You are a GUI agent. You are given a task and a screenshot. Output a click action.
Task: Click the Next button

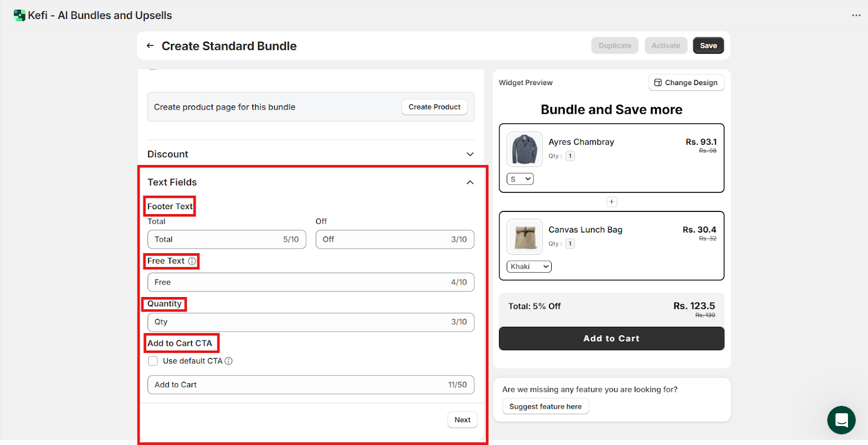point(462,420)
